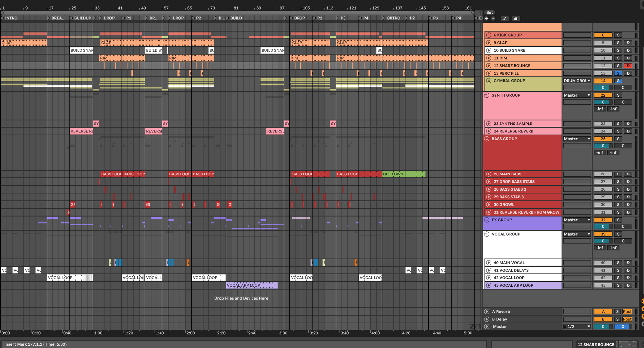Click the lock envelopes padlock icon
The image size is (644, 348).
tap(515, 19)
